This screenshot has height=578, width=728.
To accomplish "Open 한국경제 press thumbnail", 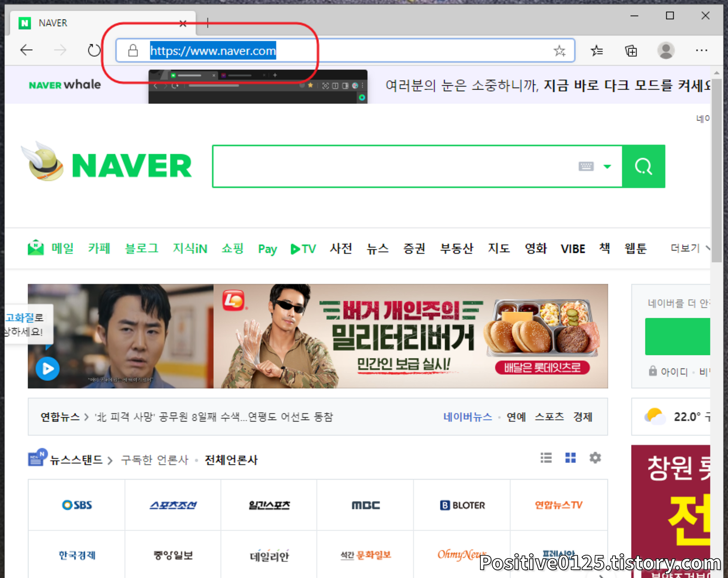I will (77, 555).
